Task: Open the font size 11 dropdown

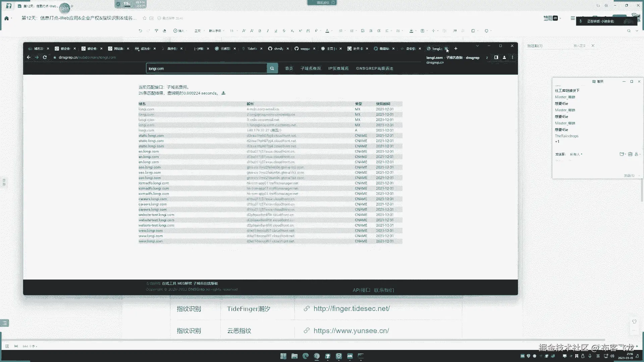Action: 233,31
